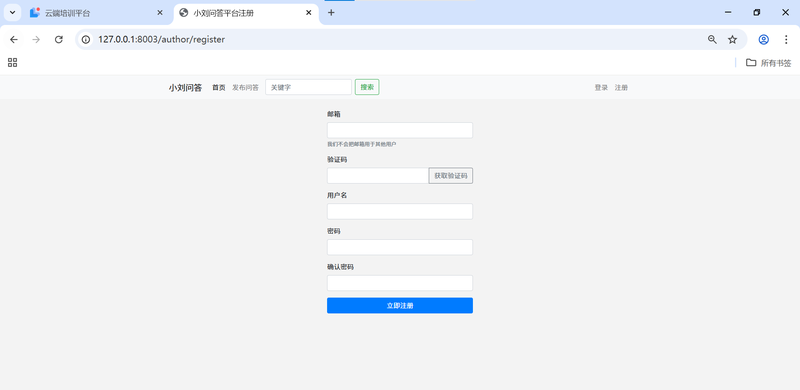The image size is (800, 390).
Task: Open Chrome three-dot menu
Action: point(786,39)
